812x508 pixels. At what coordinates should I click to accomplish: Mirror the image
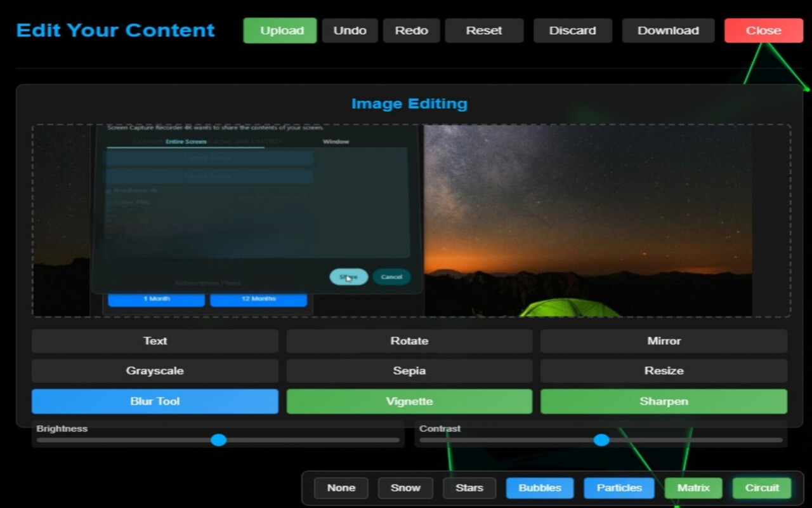click(664, 341)
